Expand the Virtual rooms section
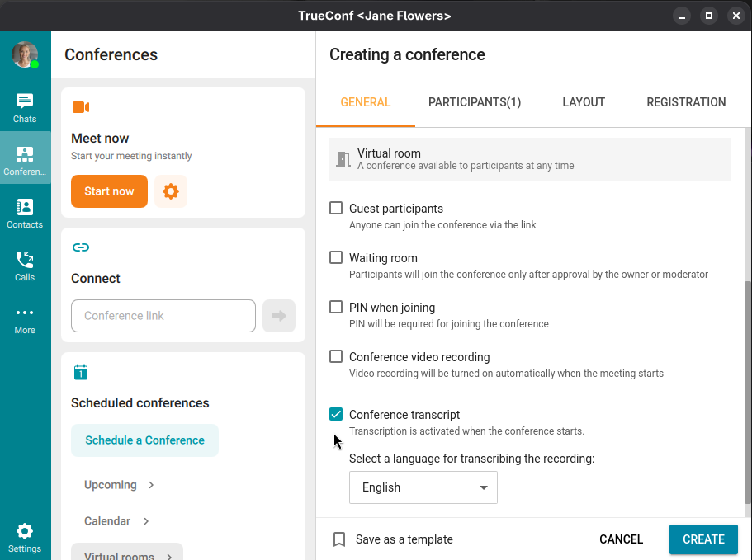752x560 pixels. tap(127, 553)
